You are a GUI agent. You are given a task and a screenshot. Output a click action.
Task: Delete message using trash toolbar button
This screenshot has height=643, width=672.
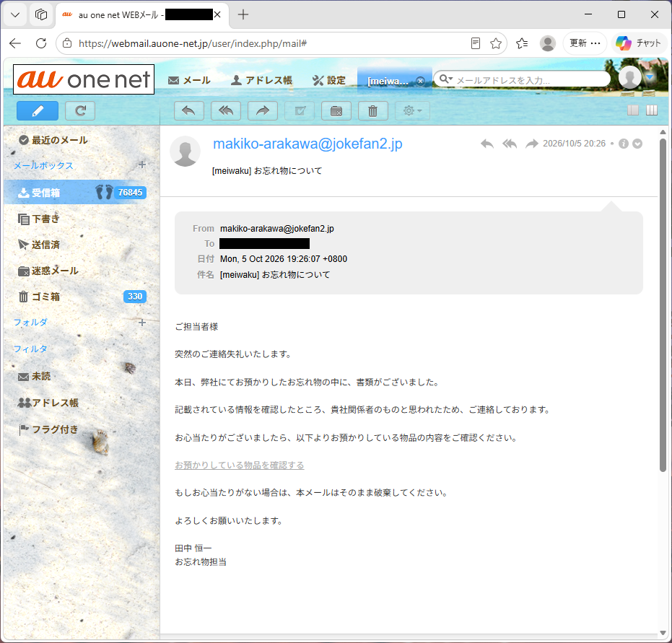[x=373, y=111]
